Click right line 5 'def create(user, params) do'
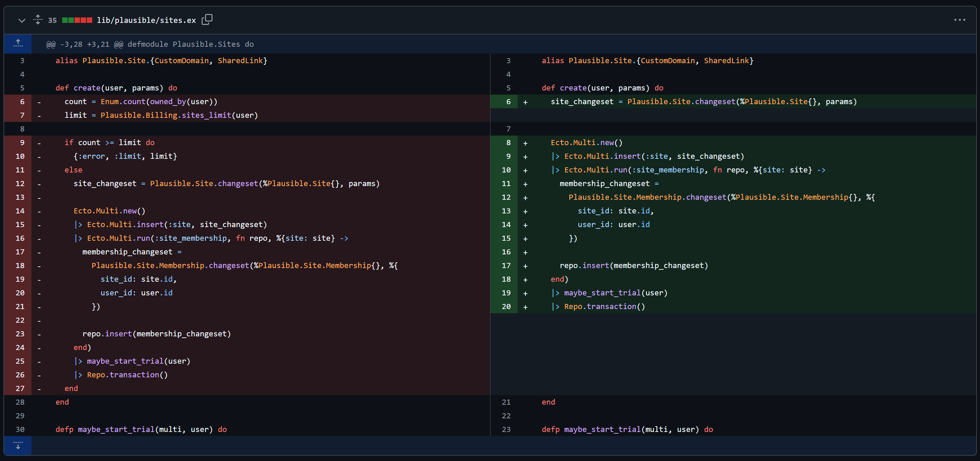980x461 pixels. coord(603,88)
